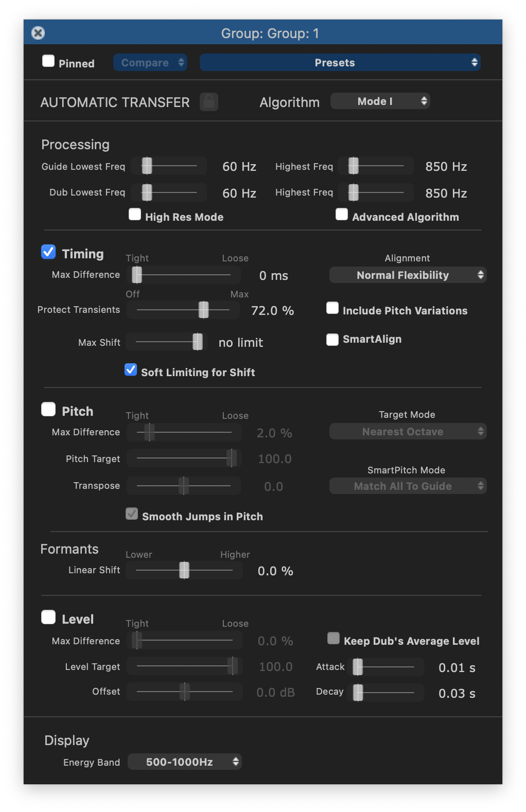Click the Protect Transients slider handle
Image resolution: width=526 pixels, height=812 pixels.
[204, 310]
